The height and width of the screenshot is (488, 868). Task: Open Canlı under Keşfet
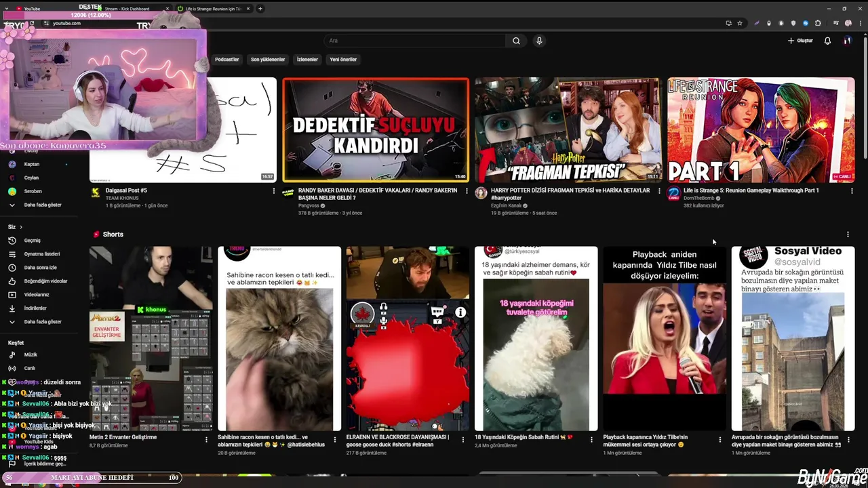(30, 368)
